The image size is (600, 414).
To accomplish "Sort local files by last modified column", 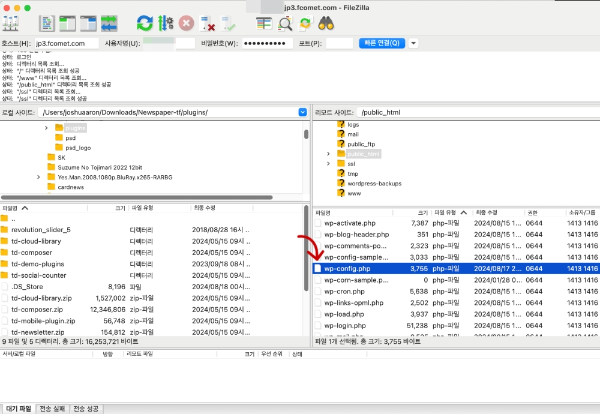I will point(221,208).
